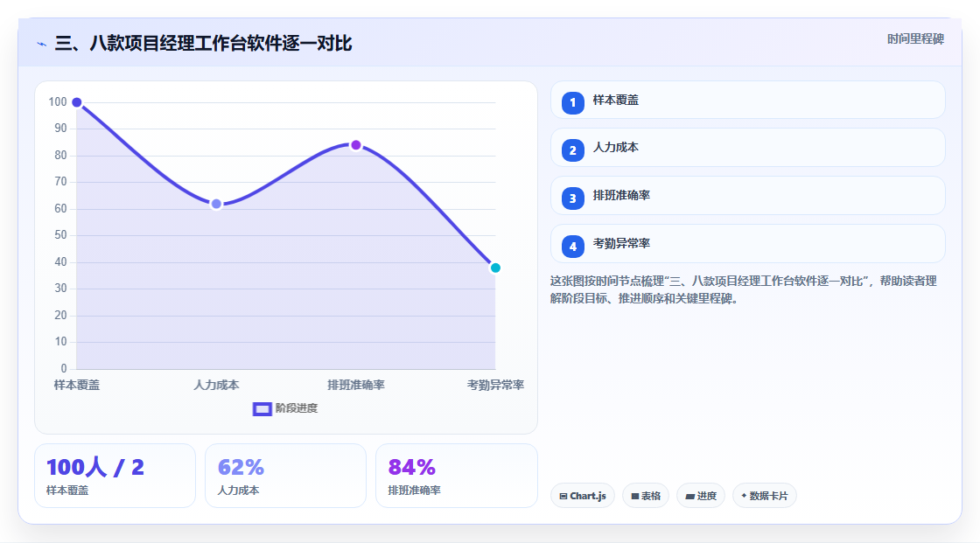Viewport: 980px width, 543px height.
Task: Open the 排班准确率 milestone row
Action: (x=747, y=196)
